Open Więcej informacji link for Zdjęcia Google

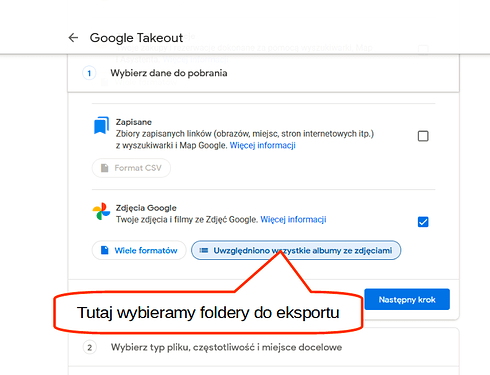(293, 220)
